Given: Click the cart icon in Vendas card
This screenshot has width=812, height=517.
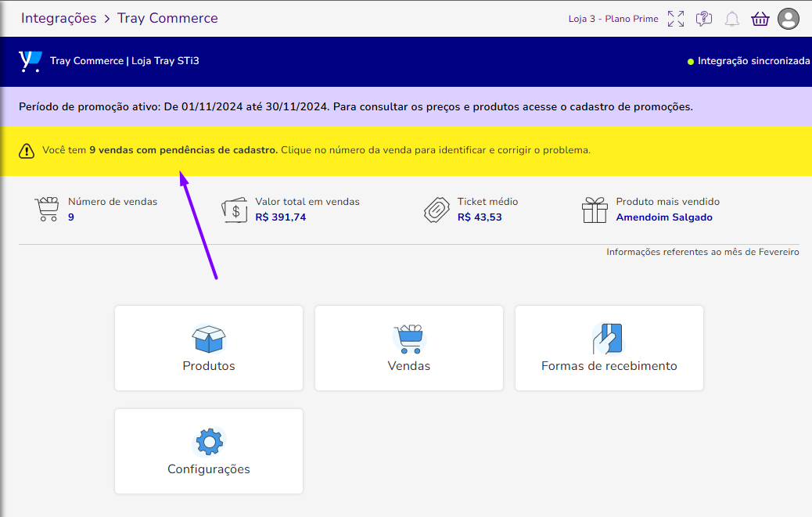Looking at the screenshot, I should click(x=409, y=339).
